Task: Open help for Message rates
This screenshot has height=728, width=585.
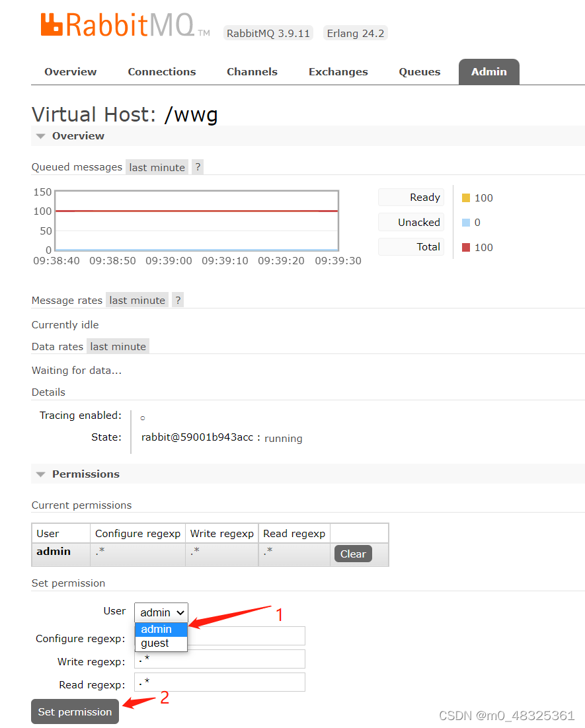Action: (178, 301)
